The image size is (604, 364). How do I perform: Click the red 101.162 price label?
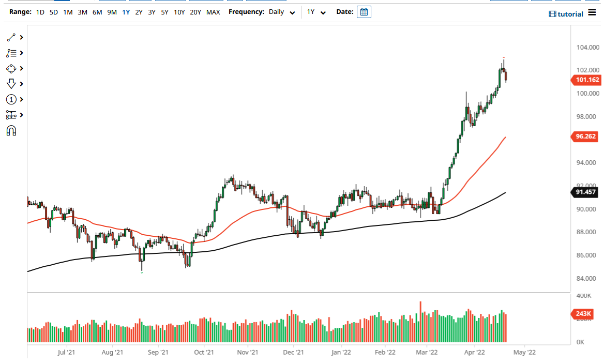point(586,80)
